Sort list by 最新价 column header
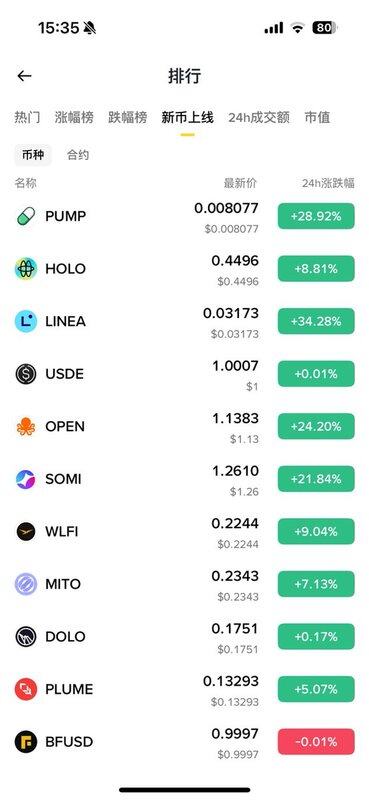The height and width of the screenshot is (800, 369). click(240, 183)
